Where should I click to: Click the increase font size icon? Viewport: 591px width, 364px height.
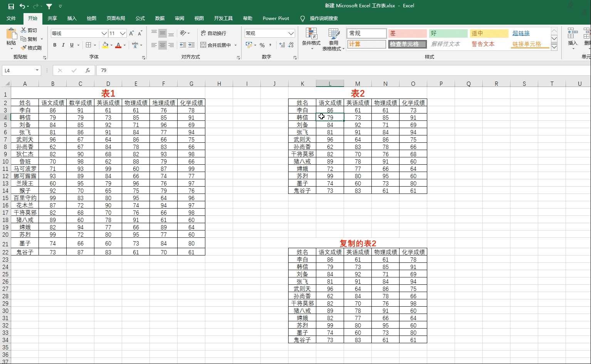pyautogui.click(x=131, y=33)
